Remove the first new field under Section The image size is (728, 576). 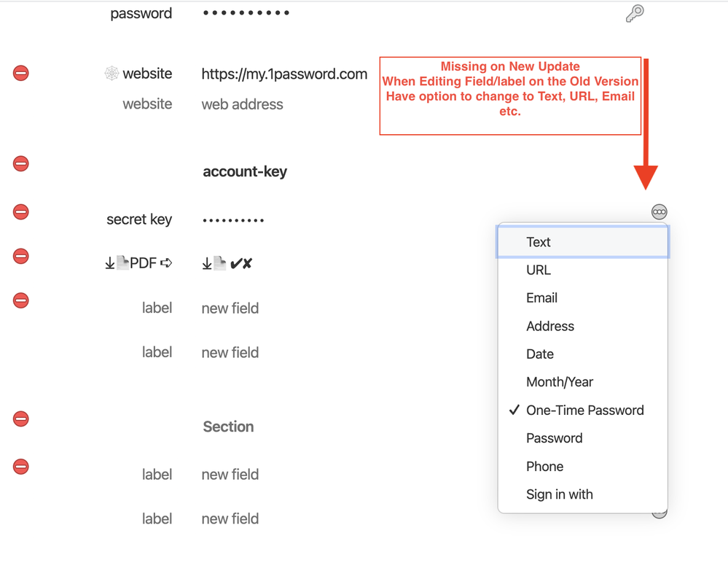coord(21,467)
